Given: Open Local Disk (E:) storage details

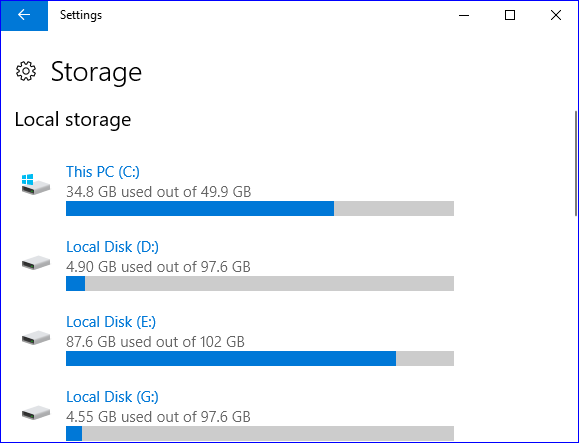Looking at the screenshot, I should [x=111, y=322].
